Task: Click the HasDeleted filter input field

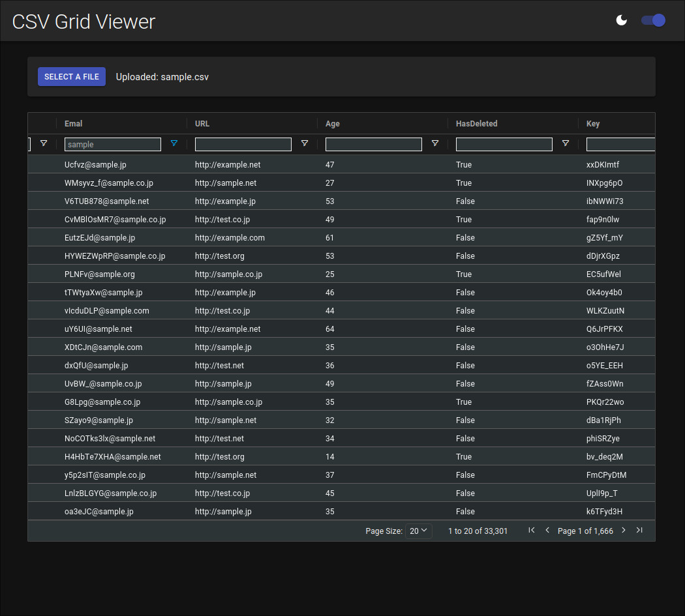Action: [504, 145]
